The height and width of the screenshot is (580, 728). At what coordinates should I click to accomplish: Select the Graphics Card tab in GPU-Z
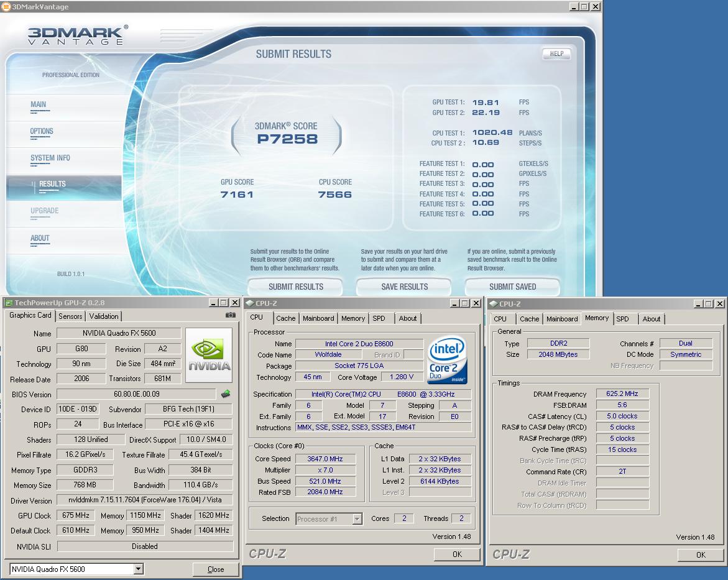click(30, 315)
